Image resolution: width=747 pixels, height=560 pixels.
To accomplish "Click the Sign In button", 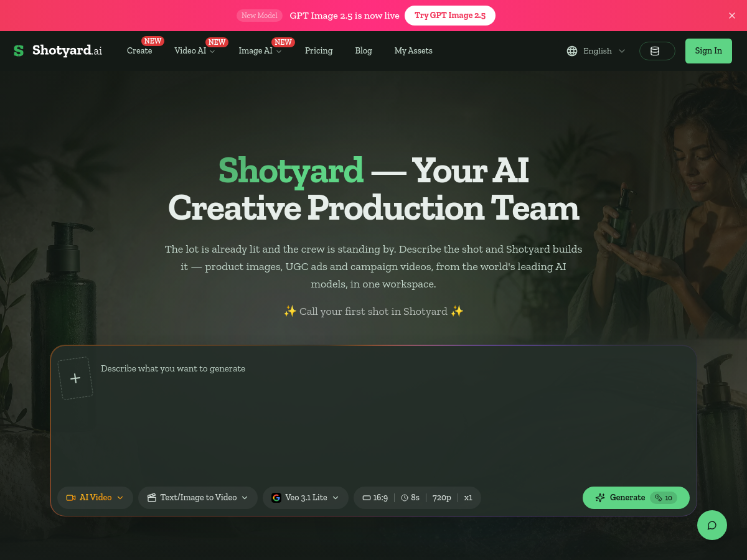I will click(x=708, y=51).
